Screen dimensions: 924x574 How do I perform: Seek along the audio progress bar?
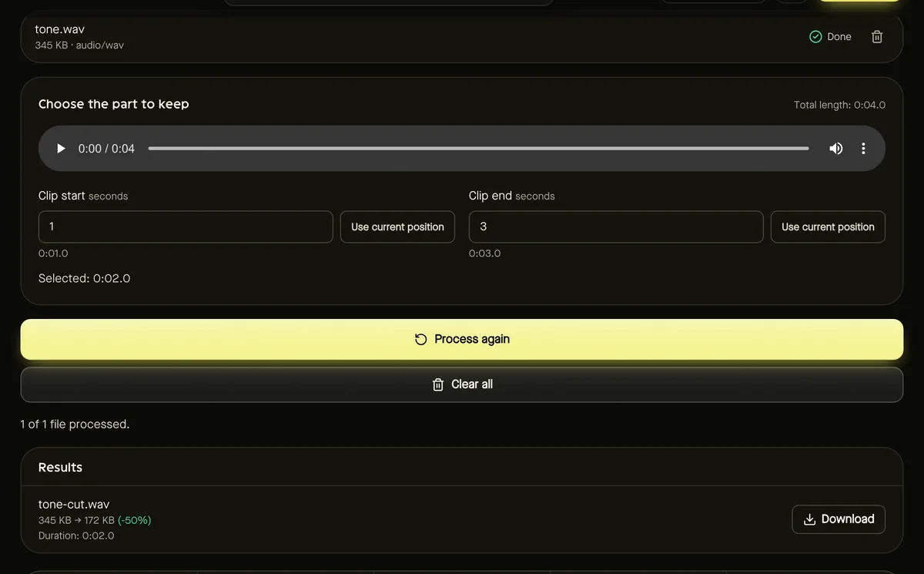(x=478, y=149)
